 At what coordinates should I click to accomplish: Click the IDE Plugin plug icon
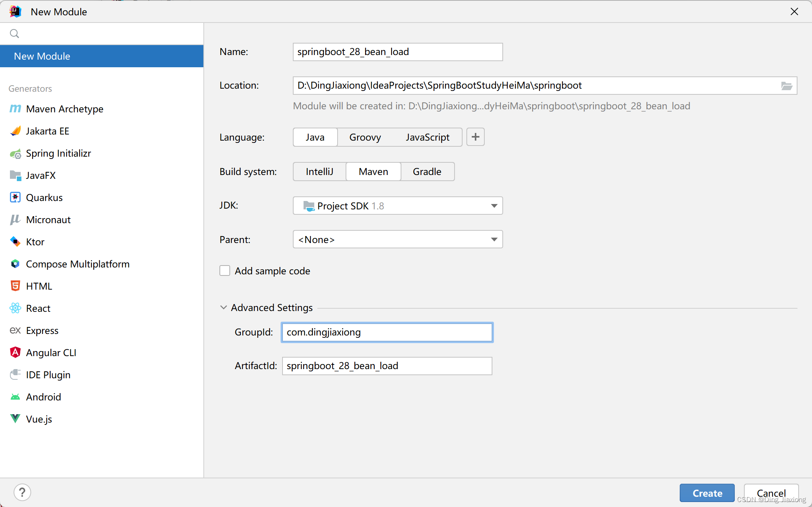click(15, 374)
